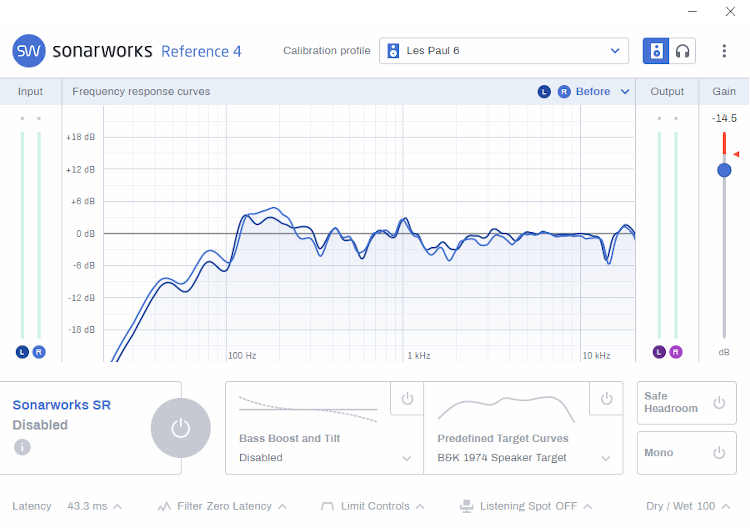Toggle Predefined Target Curves power button

click(607, 398)
